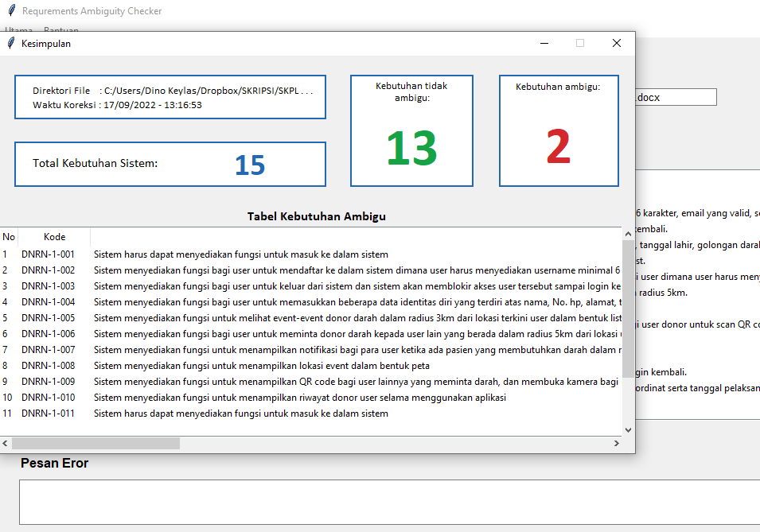Click the "No" column header
Image resolution: width=760 pixels, height=532 pixels.
pyautogui.click(x=9, y=237)
